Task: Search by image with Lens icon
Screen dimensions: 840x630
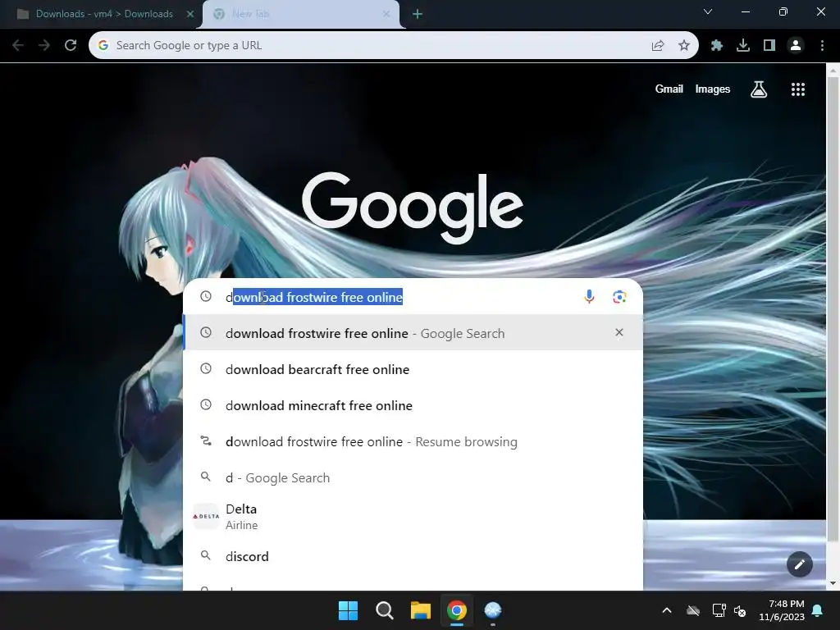Action: (619, 297)
